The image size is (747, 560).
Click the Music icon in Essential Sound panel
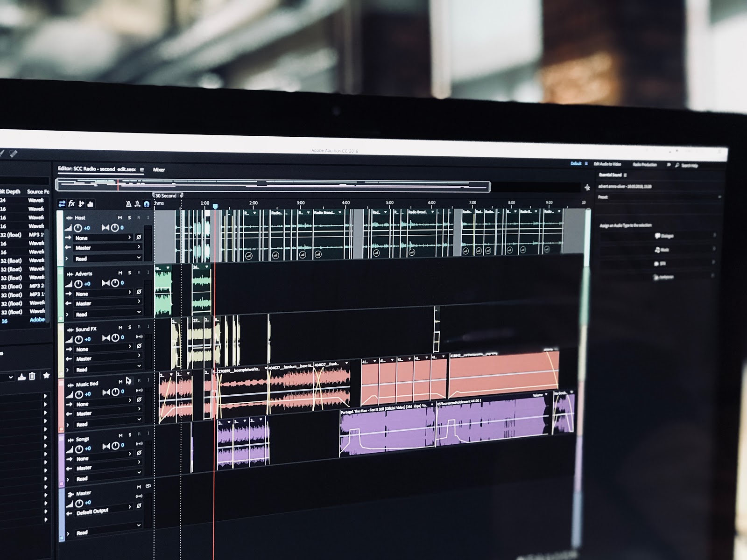[657, 250]
